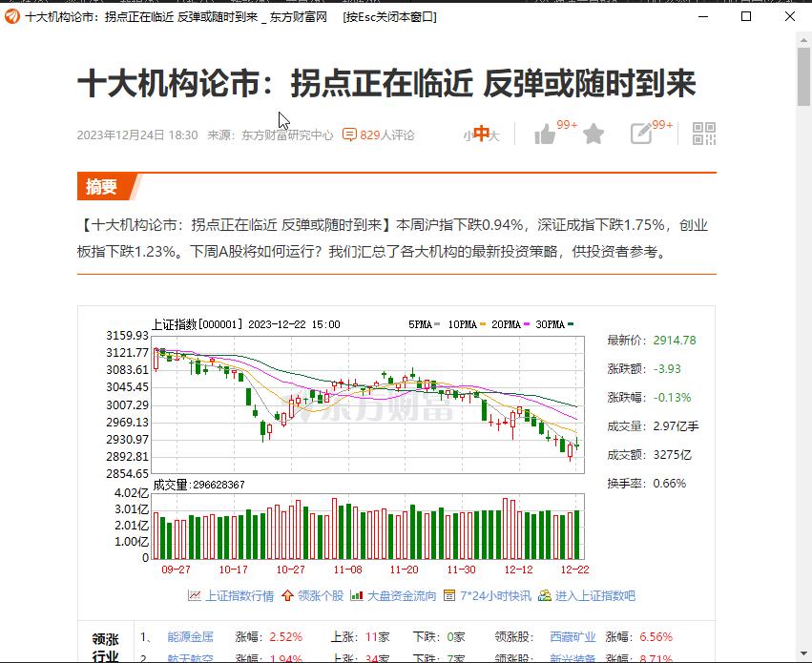
Task: Click the Shanghai index candlestick chart
Action: point(367,404)
